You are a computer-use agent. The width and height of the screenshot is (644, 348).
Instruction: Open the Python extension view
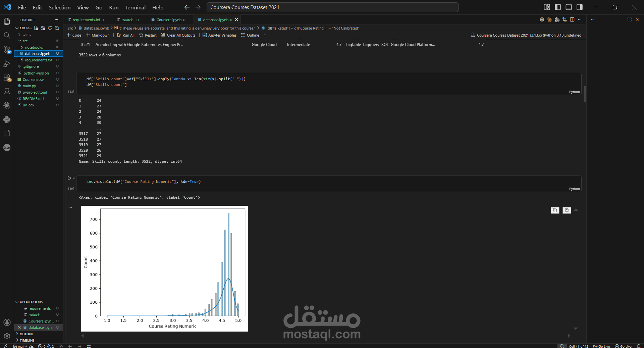click(7, 119)
